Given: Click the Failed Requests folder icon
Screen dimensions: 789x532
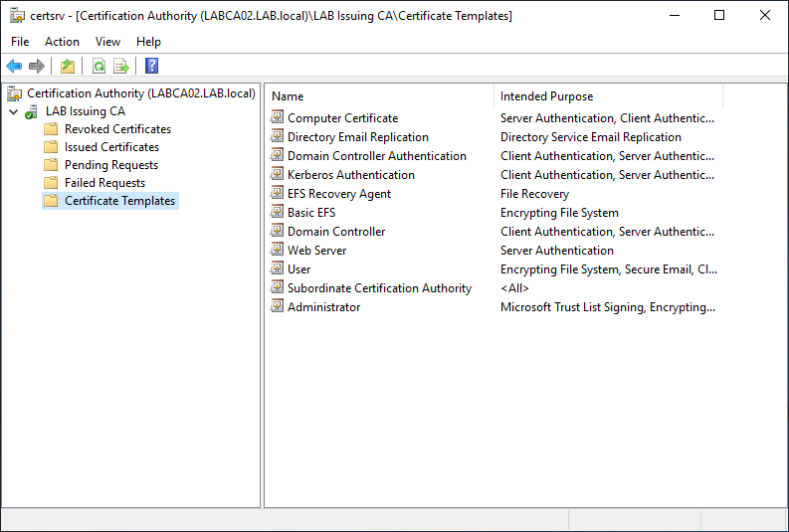Looking at the screenshot, I should coord(51,183).
